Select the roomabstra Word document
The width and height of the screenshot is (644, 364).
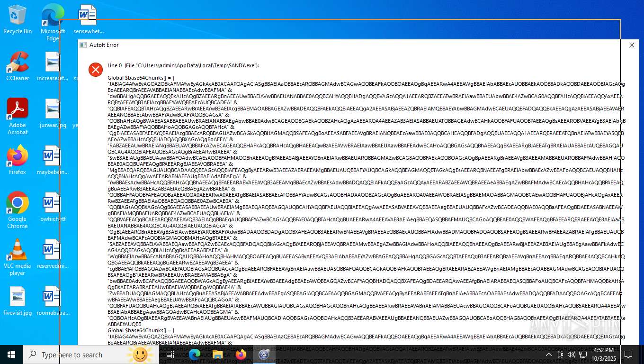tap(53, 301)
